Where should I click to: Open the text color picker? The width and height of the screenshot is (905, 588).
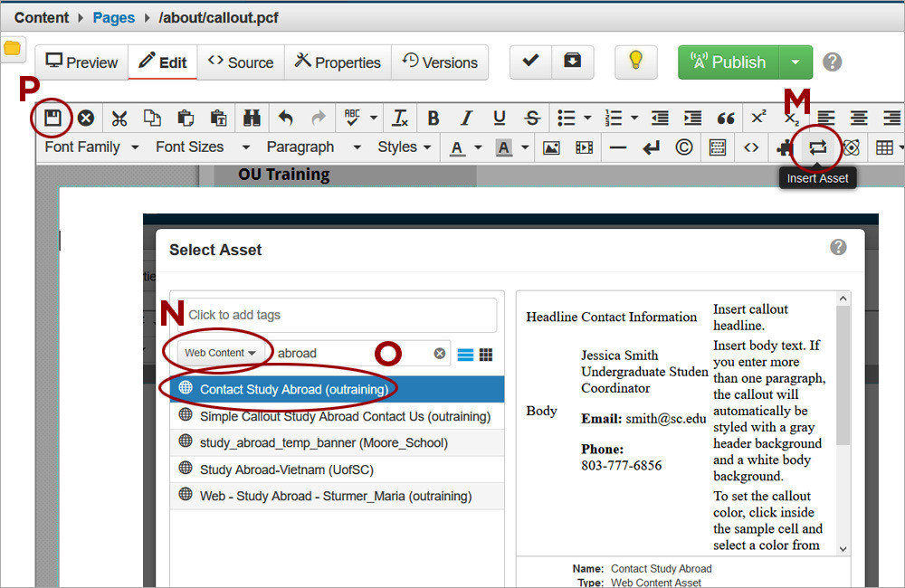coord(462,147)
